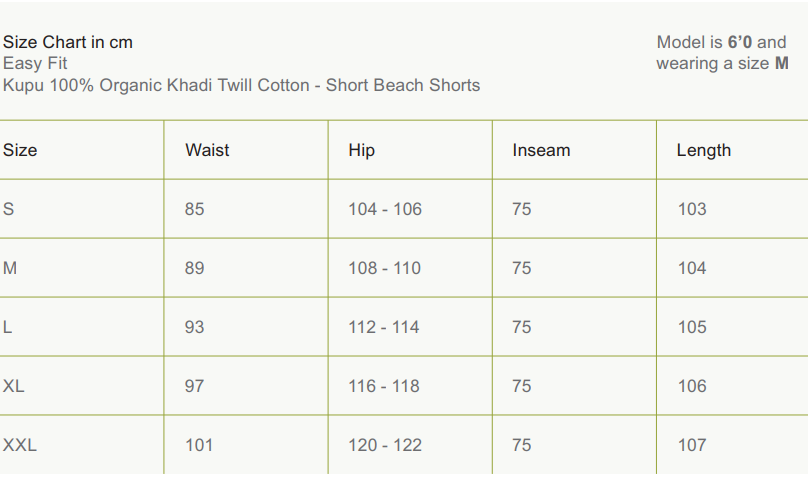The height and width of the screenshot is (477, 808).
Task: Click hip range 116 - 118
Action: point(385,386)
